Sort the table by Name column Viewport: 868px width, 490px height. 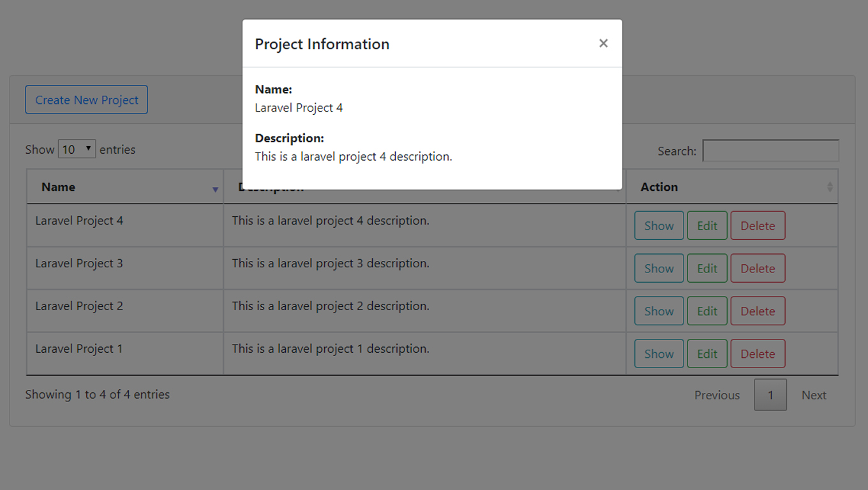click(x=125, y=187)
